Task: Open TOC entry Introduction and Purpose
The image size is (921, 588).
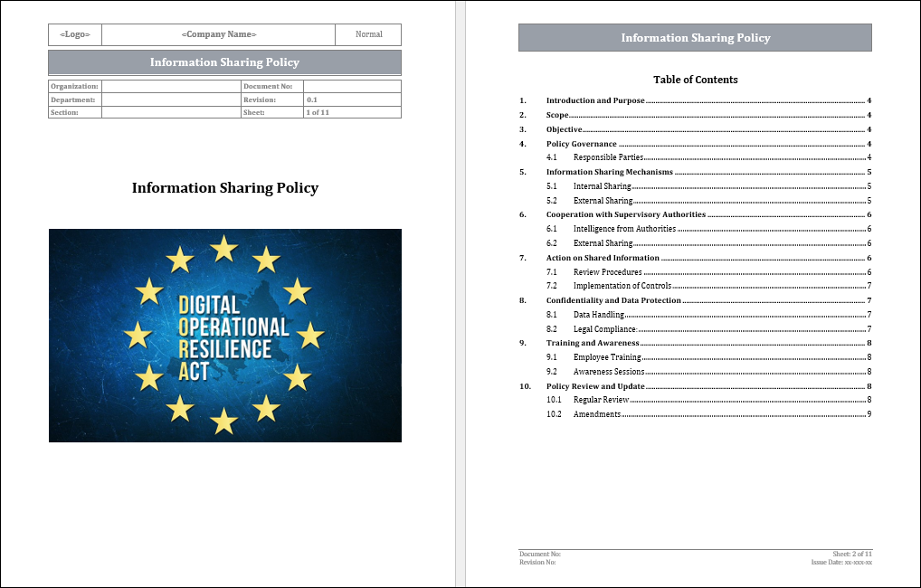Action: click(x=595, y=100)
